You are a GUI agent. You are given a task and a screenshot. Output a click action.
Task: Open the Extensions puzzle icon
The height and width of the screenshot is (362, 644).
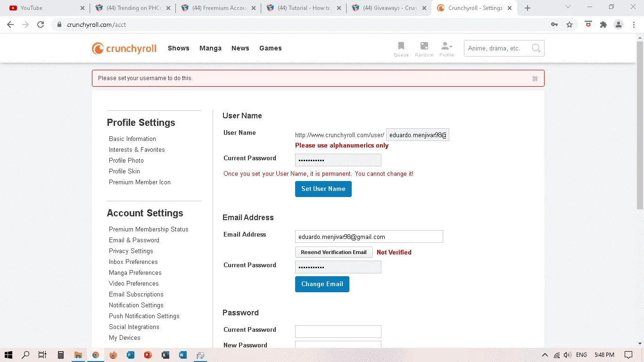click(603, 25)
